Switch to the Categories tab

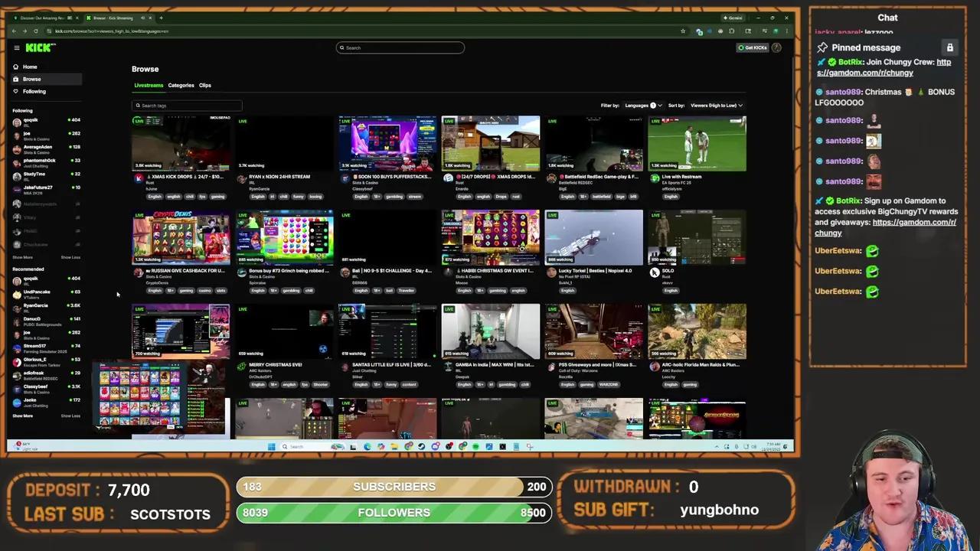point(181,85)
